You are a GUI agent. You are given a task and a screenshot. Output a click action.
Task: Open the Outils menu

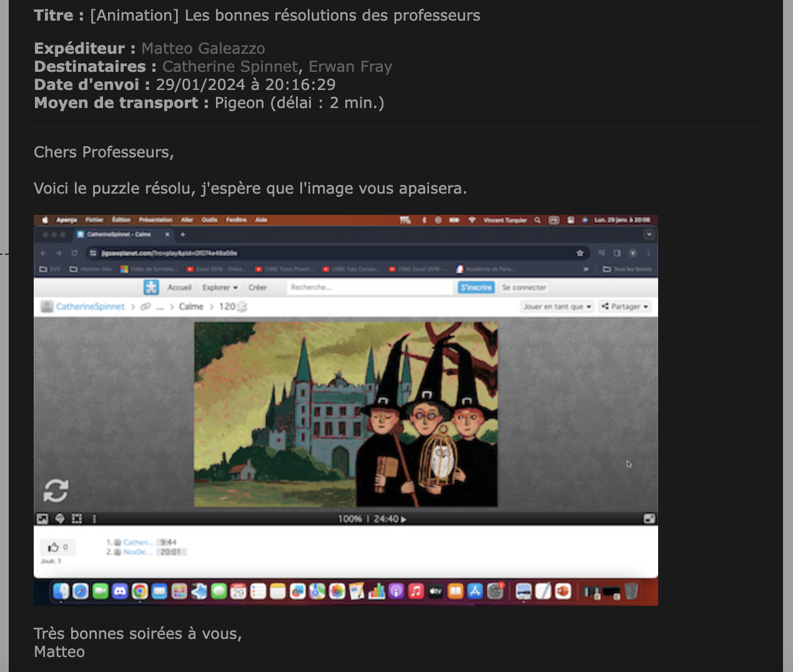pos(210,220)
